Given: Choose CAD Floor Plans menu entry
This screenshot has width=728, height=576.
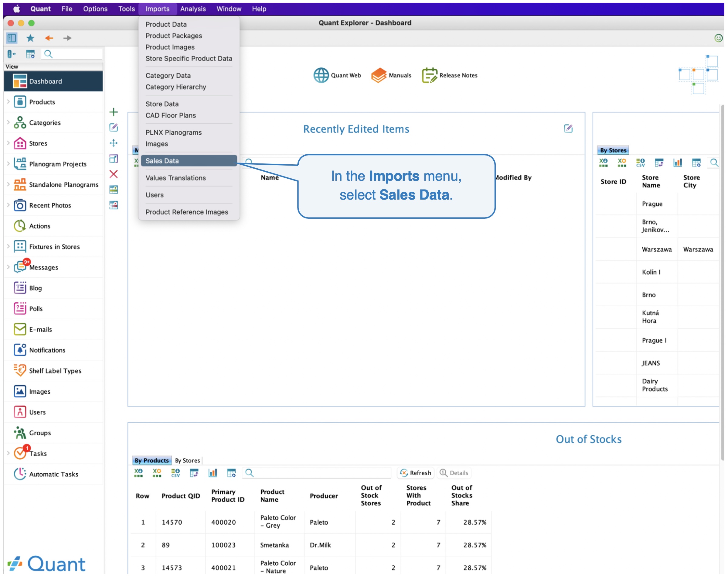Looking at the screenshot, I should tap(171, 115).
